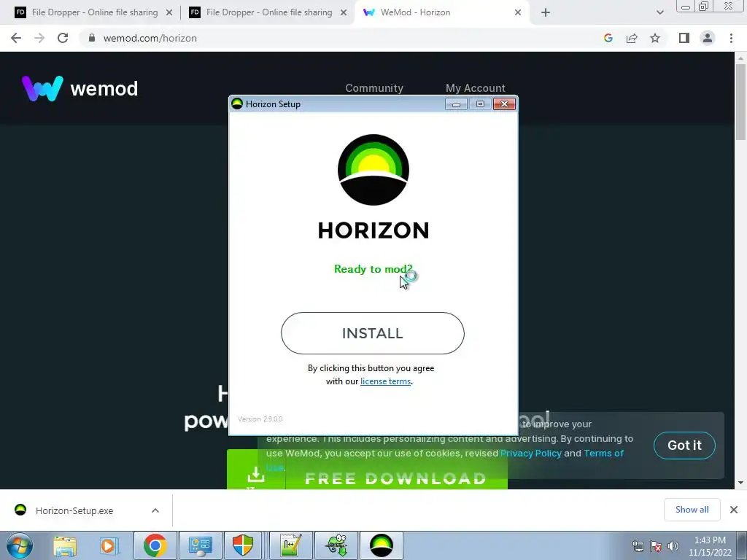The image size is (747, 560).
Task: Click the INSTALL button in Horizon Setup
Action: 373,333
